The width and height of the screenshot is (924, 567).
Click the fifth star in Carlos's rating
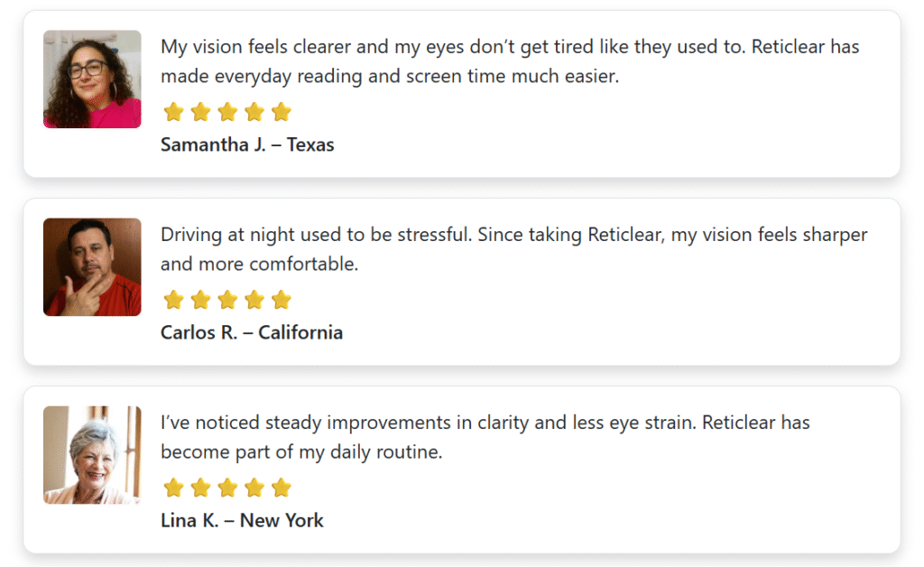pos(282,300)
